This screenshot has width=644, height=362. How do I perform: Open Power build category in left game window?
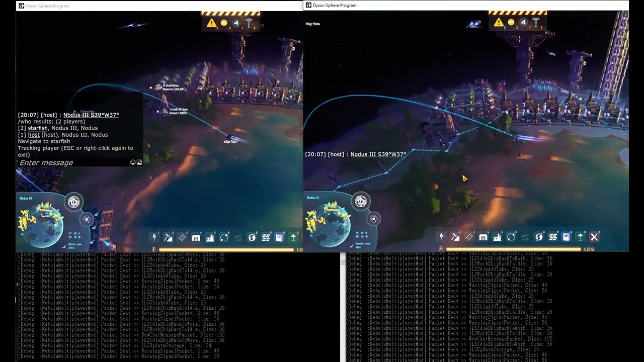coord(154,237)
